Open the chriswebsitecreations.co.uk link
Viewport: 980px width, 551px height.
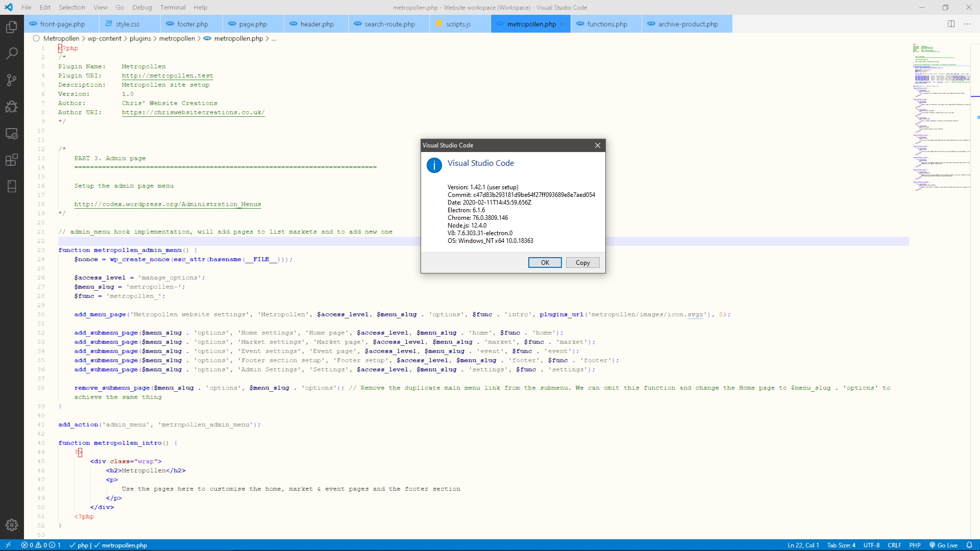click(193, 112)
